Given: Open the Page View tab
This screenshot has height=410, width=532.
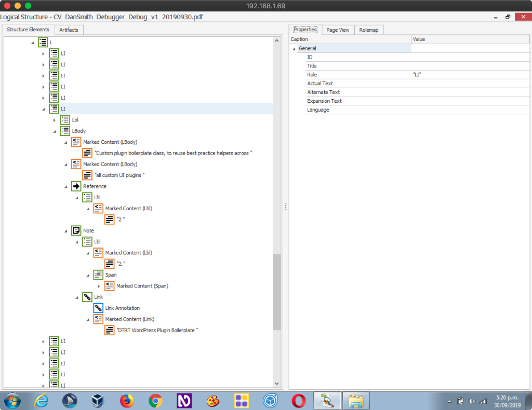Looking at the screenshot, I should point(338,30).
